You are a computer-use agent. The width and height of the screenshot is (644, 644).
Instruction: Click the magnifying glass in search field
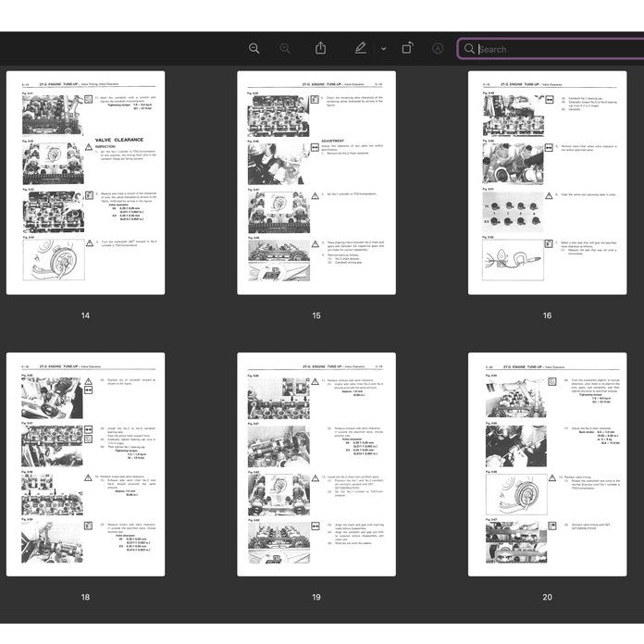tap(469, 49)
